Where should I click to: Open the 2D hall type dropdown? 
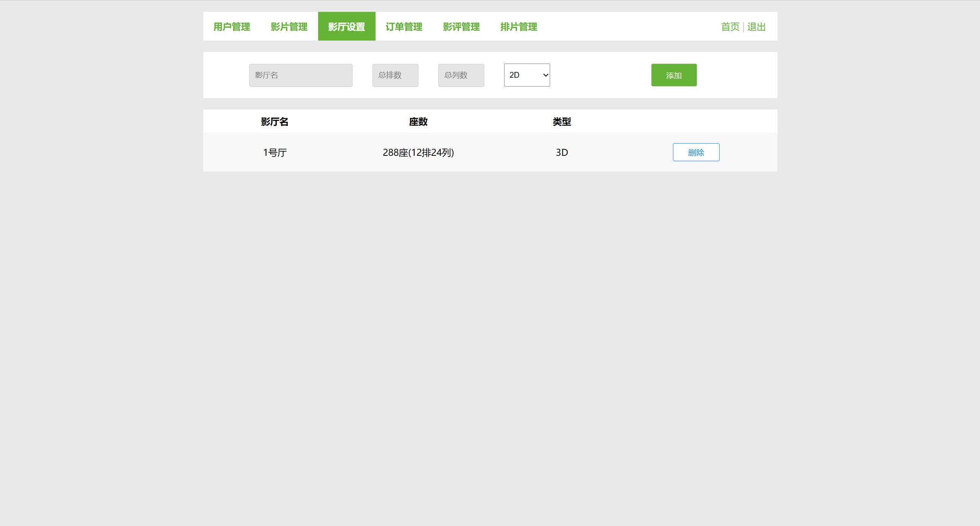pyautogui.click(x=527, y=75)
